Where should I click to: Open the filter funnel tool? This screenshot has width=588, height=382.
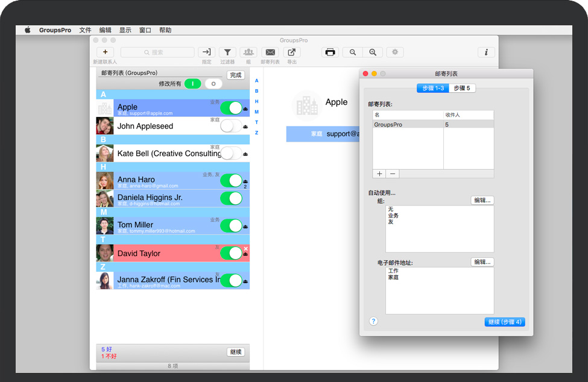(x=227, y=52)
